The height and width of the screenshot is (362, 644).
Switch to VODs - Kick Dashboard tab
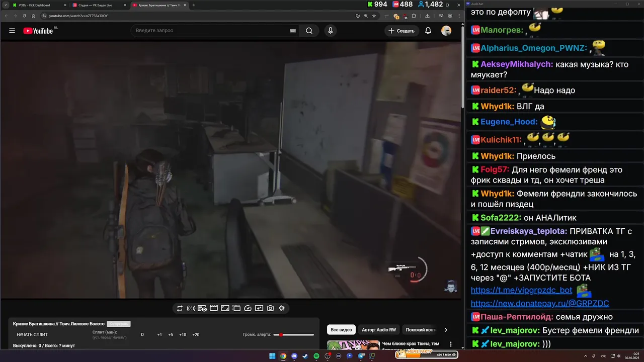pos(38,5)
